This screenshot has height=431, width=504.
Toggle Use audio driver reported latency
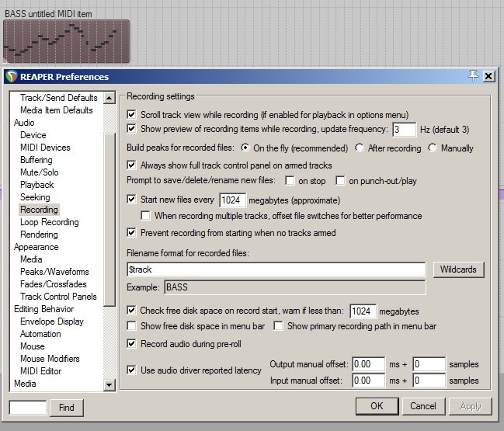131,370
